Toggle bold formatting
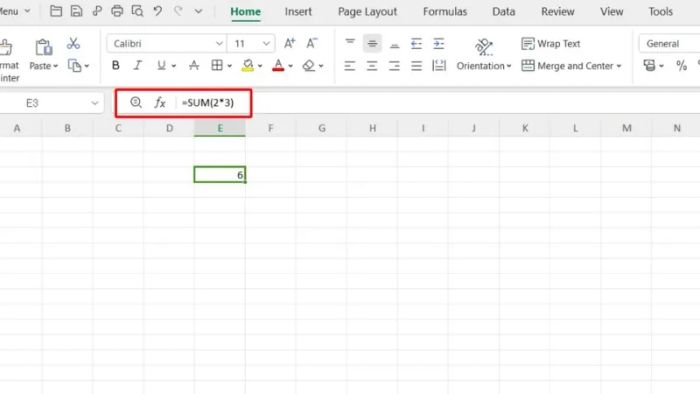Image resolution: width=700 pixels, height=394 pixels. pyautogui.click(x=116, y=66)
